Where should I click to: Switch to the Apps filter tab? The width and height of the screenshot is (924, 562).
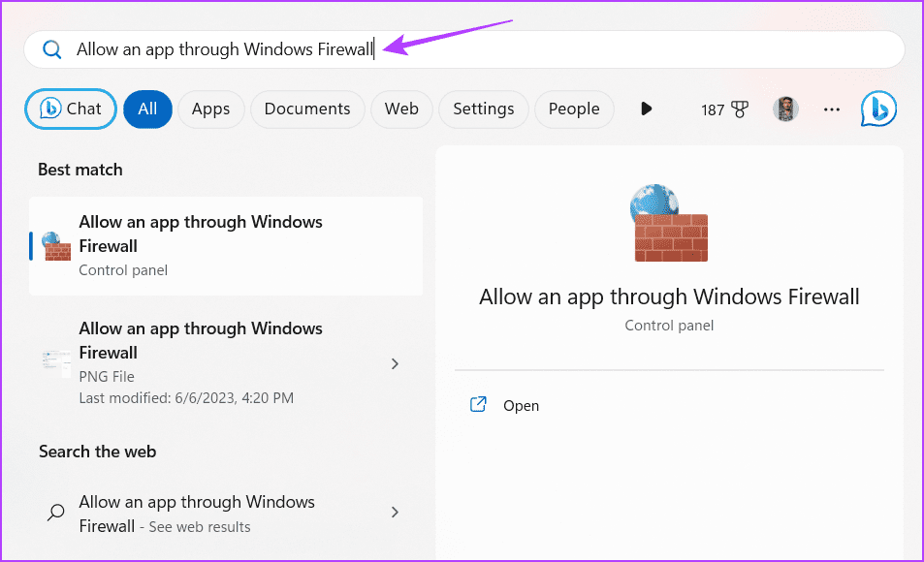point(211,109)
